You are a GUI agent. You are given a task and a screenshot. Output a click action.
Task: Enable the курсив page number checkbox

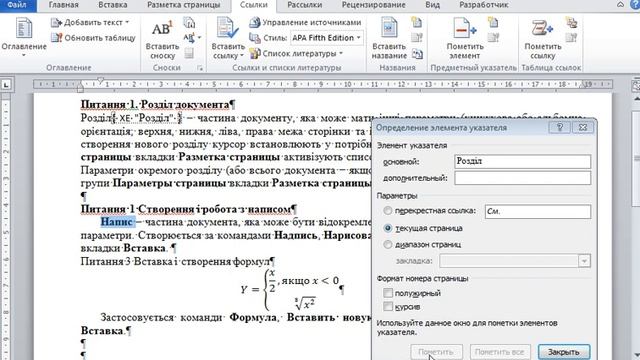click(x=388, y=307)
